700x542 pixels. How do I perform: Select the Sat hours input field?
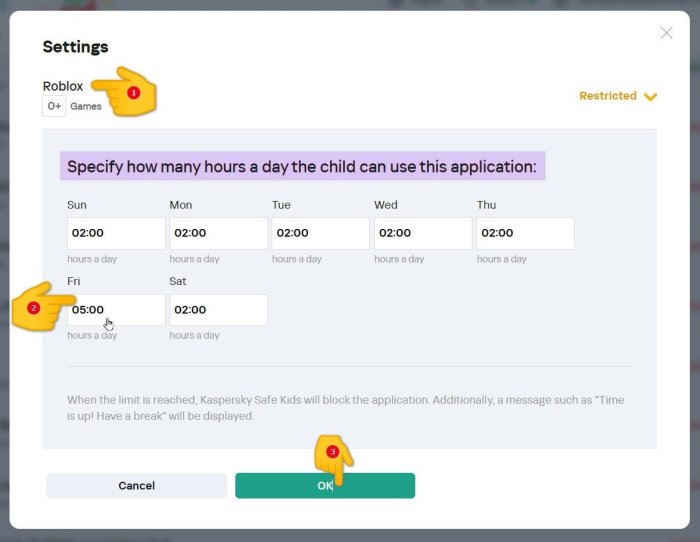218,310
